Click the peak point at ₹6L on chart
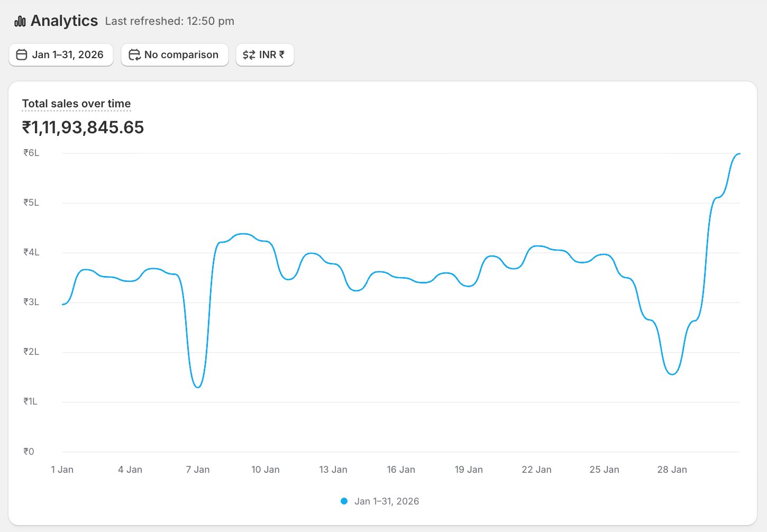767x532 pixels. (739, 154)
